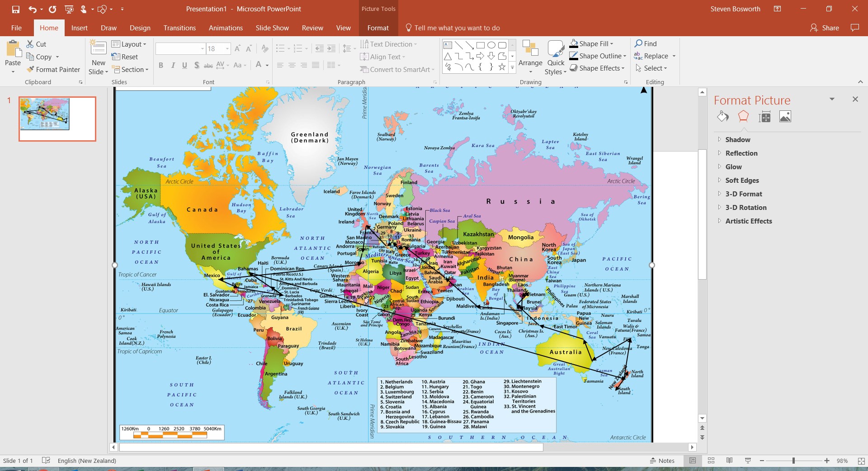The height and width of the screenshot is (471, 868).
Task: Click the Share button
Action: 825,28
